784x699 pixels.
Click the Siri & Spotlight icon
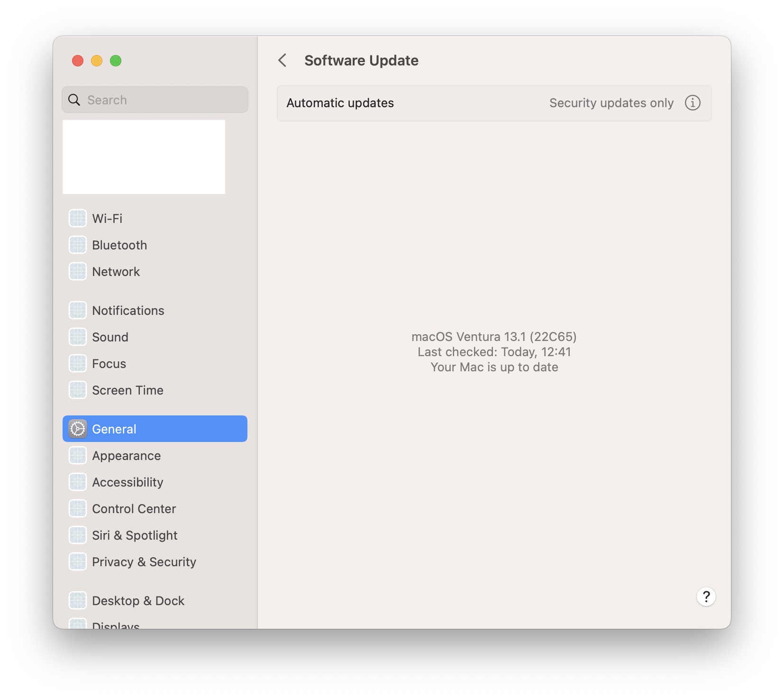[x=78, y=535]
